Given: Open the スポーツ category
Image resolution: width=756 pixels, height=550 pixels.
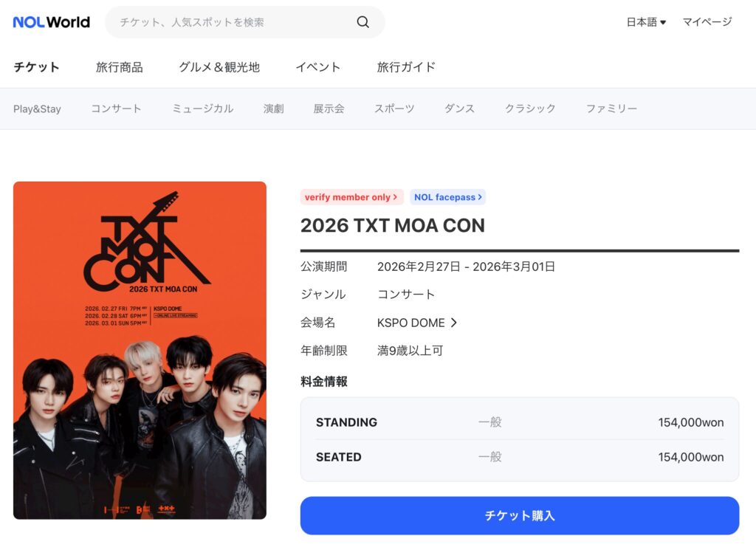Looking at the screenshot, I should point(394,109).
